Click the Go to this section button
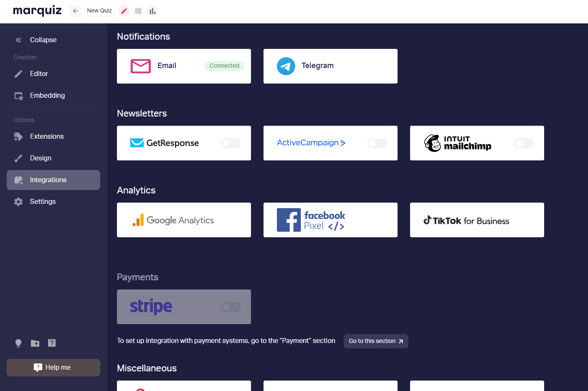Viewport: 588px width, 391px height. (376, 341)
